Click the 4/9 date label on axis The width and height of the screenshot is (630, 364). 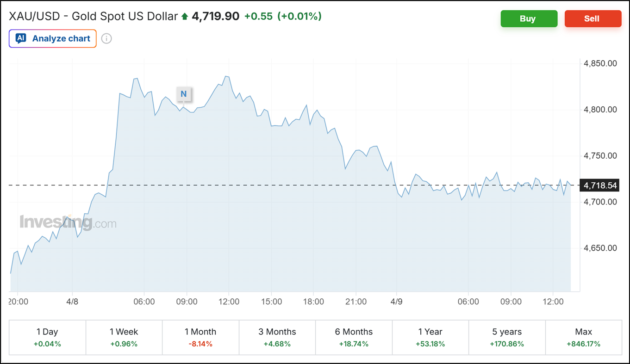click(x=397, y=302)
